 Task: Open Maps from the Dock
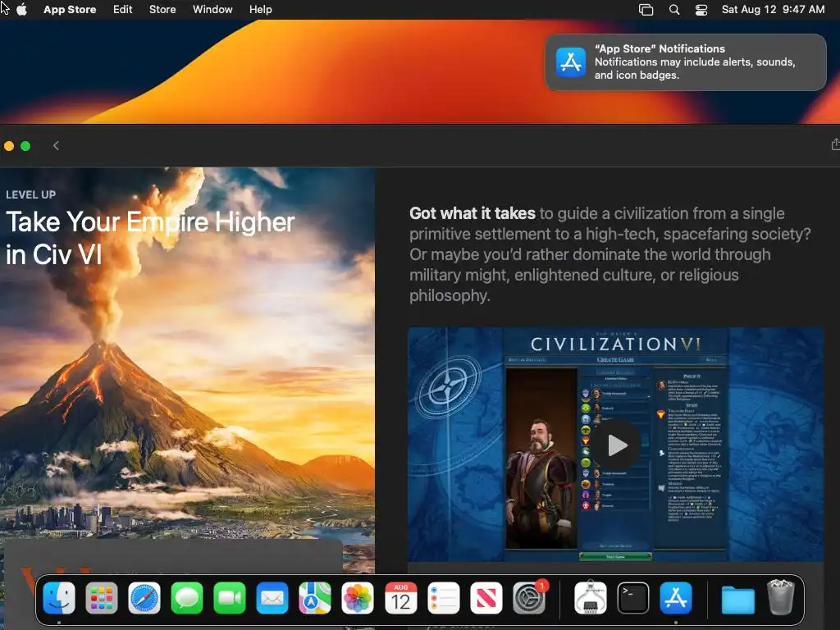point(315,598)
